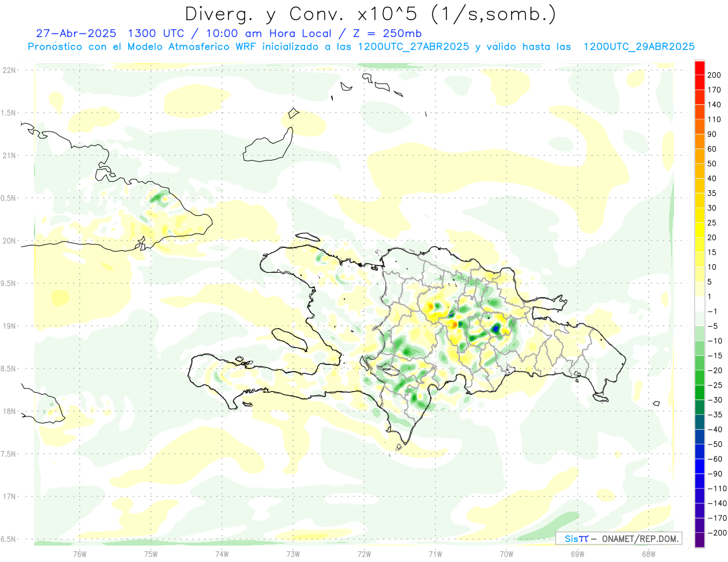Click the 90 value on the colorbar
This screenshot has height=562, width=728.
point(713,134)
